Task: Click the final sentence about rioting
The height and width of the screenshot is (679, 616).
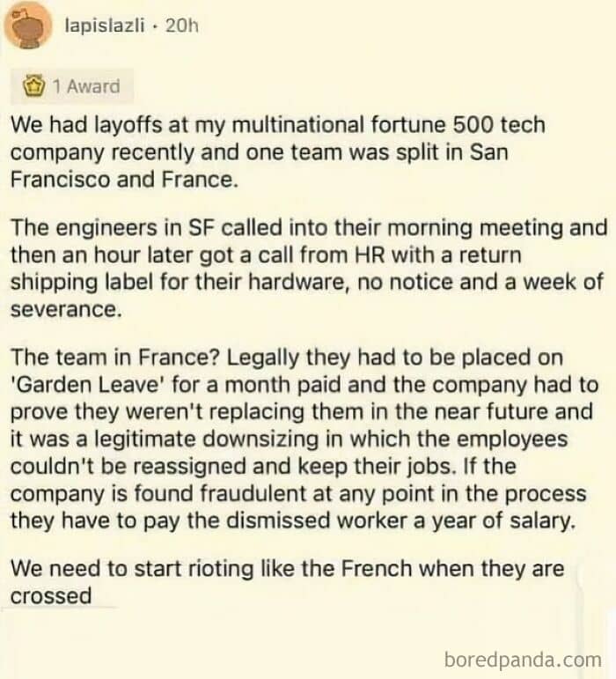Action: point(286,581)
